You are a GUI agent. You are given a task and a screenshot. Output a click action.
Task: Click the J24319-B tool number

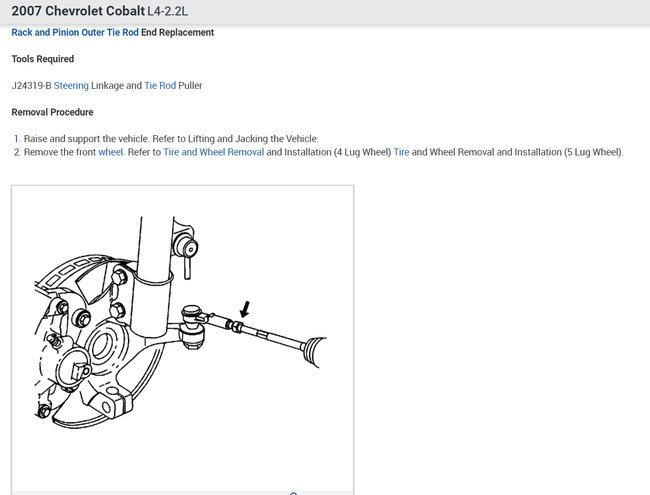(32, 85)
